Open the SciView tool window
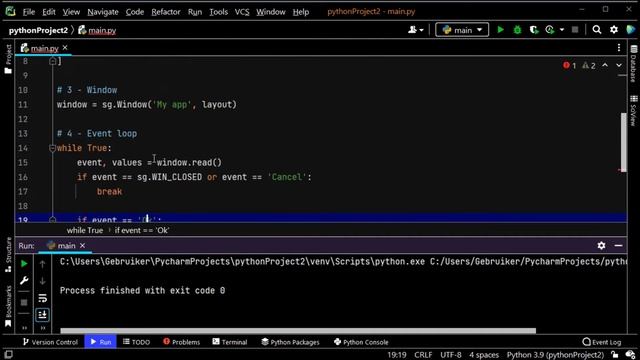Screen dimensions: 640x360 tap(633, 110)
